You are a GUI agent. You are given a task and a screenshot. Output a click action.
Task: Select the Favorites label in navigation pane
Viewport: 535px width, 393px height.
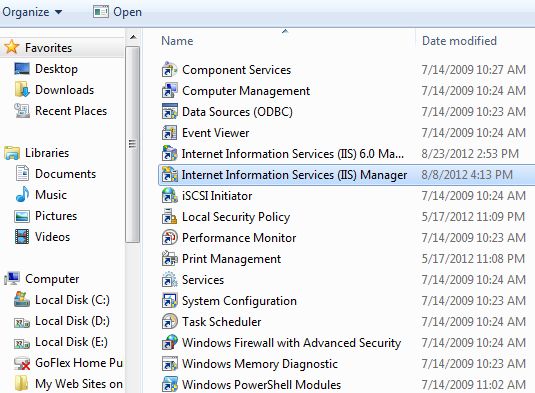[x=48, y=48]
